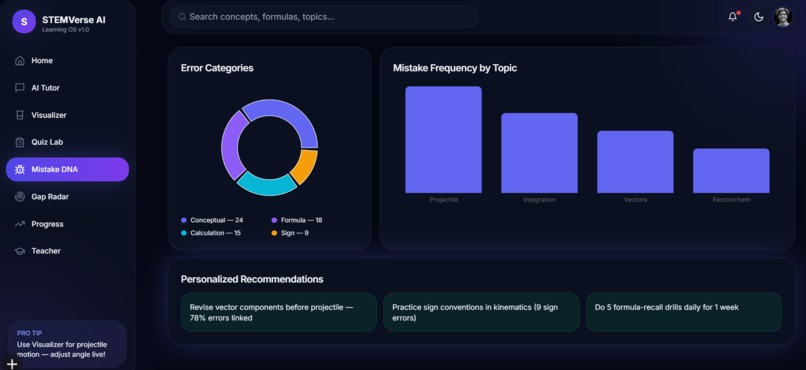Open 'Do 5 formula-recall drills' recommendation
The width and height of the screenshot is (806, 370).
coord(684,312)
